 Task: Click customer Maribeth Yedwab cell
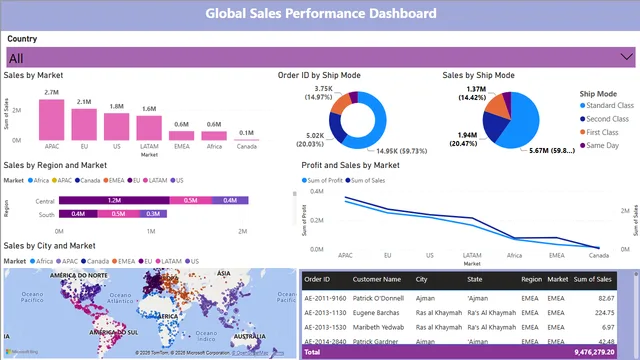click(x=378, y=327)
